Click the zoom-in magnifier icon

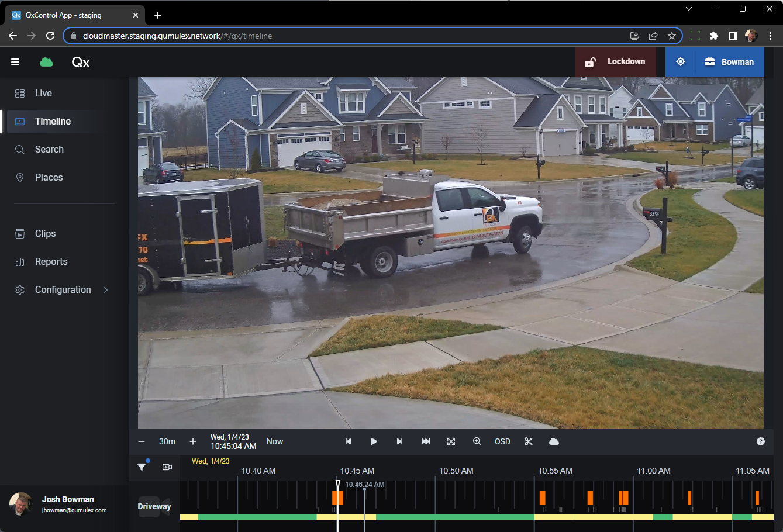click(477, 441)
